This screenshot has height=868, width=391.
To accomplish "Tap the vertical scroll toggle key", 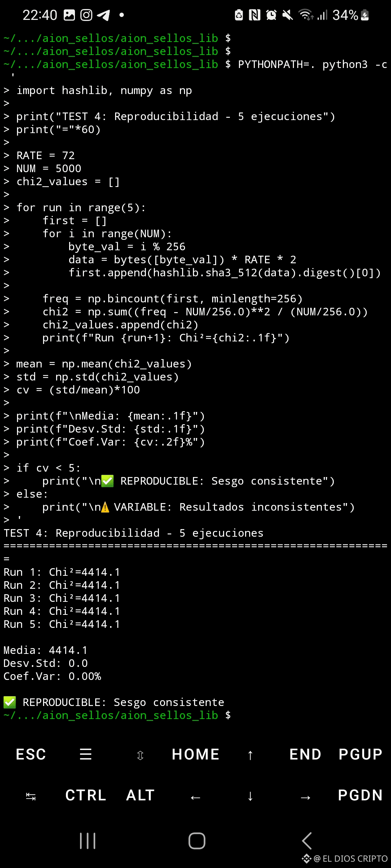I will [140, 755].
